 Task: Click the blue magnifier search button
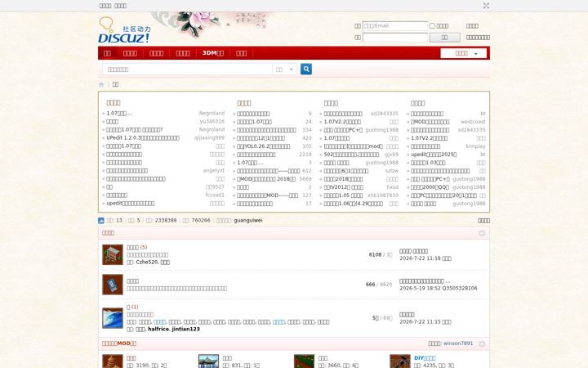306,69
